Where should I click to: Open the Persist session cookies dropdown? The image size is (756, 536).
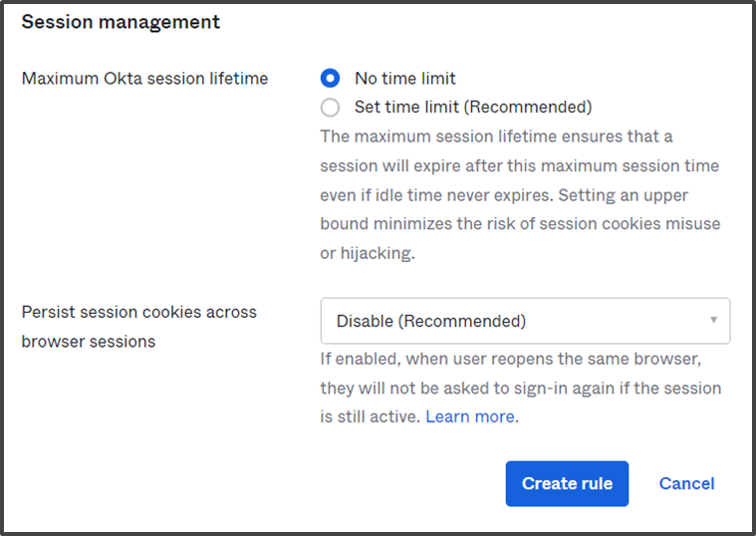525,321
